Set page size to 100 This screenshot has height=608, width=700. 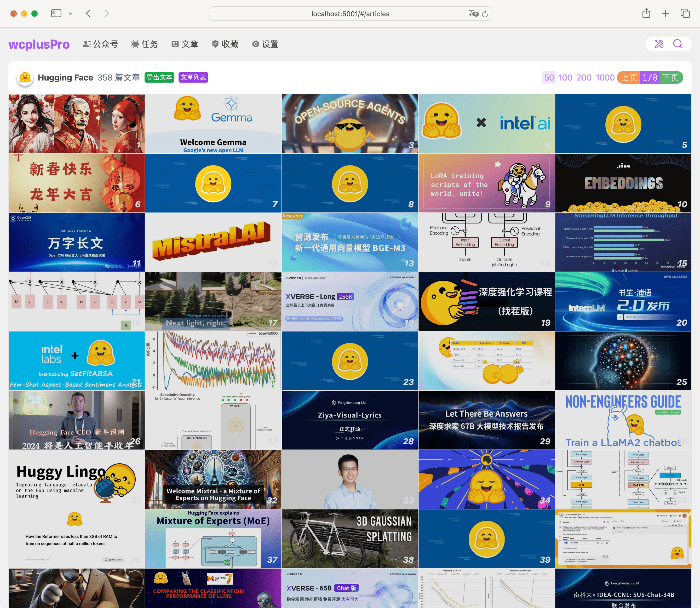click(565, 78)
